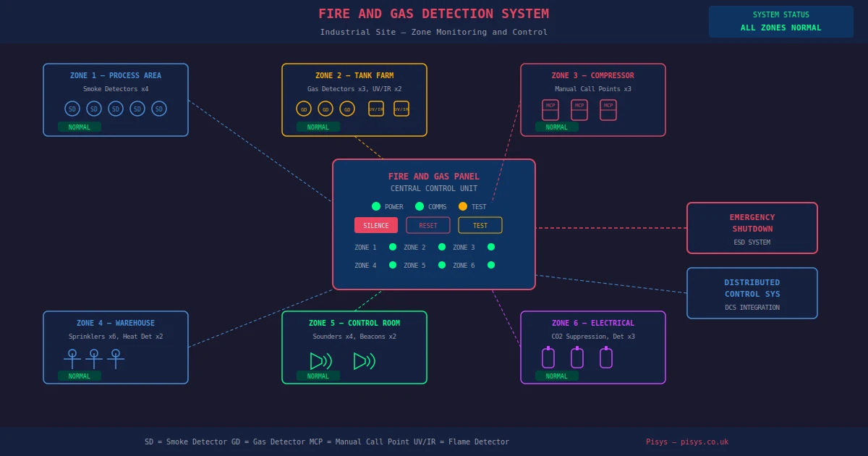Click the third SD smoke detector in Zone 1
Image resolution: width=868 pixels, height=456 pixels.
116,109
